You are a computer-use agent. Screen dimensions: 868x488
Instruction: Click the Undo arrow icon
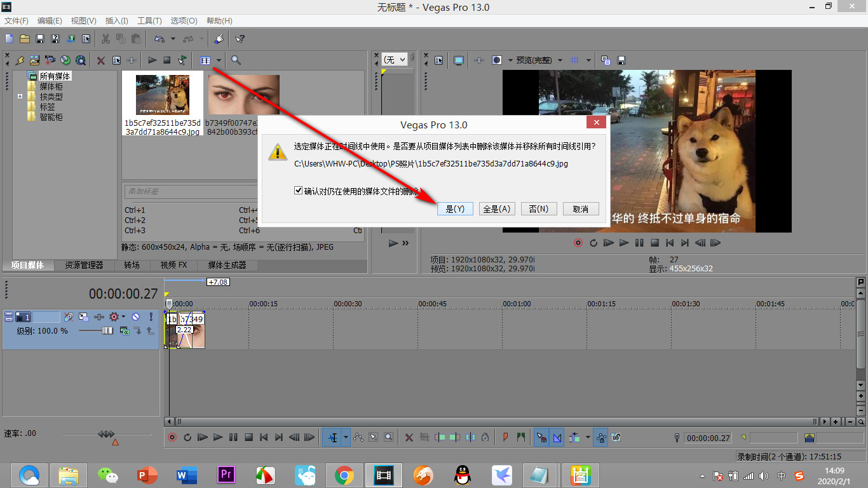159,39
